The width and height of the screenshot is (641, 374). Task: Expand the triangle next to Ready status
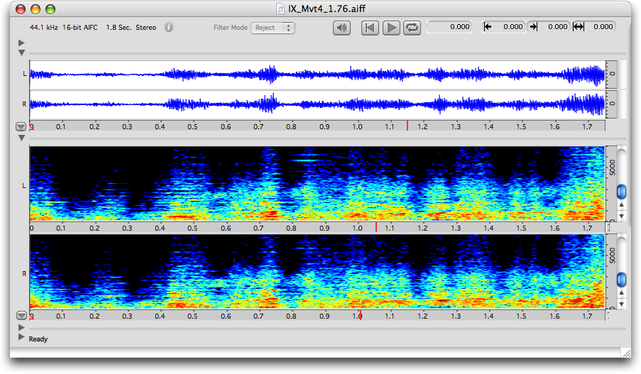pyautogui.click(x=21, y=337)
